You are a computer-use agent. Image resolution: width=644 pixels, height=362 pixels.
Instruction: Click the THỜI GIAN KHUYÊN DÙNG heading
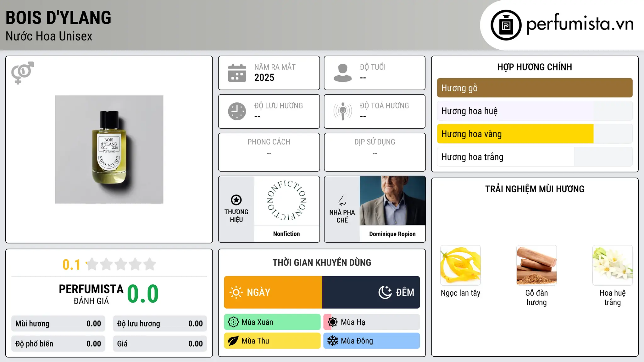[x=322, y=263]
